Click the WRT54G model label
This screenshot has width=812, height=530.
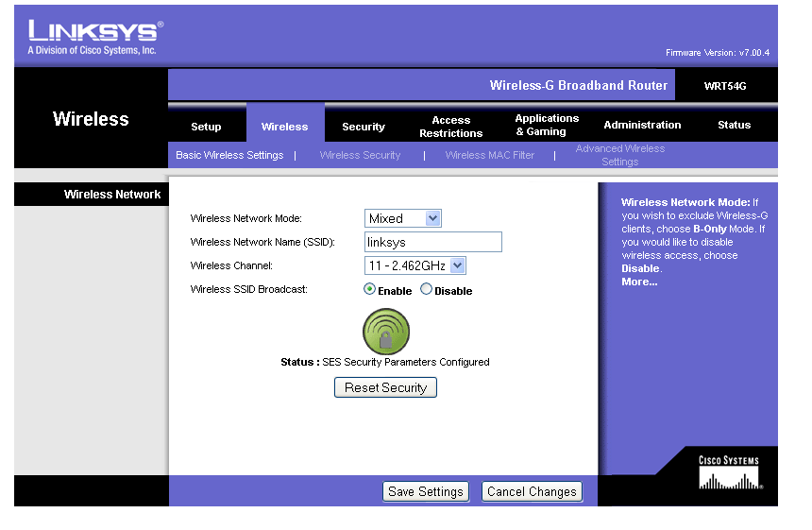pos(725,86)
